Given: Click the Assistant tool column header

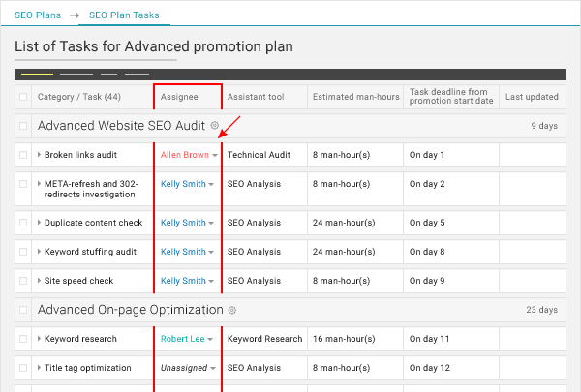Looking at the screenshot, I should point(256,97).
